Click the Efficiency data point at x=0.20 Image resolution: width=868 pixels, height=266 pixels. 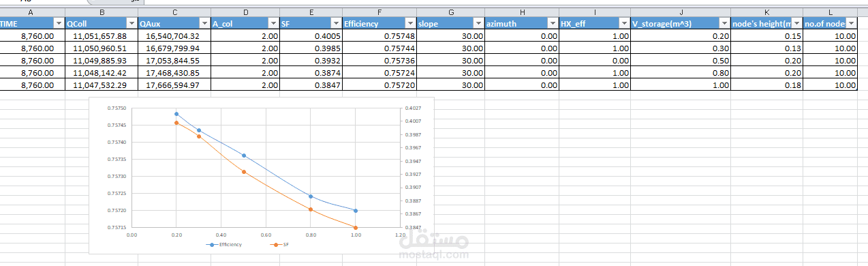[176, 114]
